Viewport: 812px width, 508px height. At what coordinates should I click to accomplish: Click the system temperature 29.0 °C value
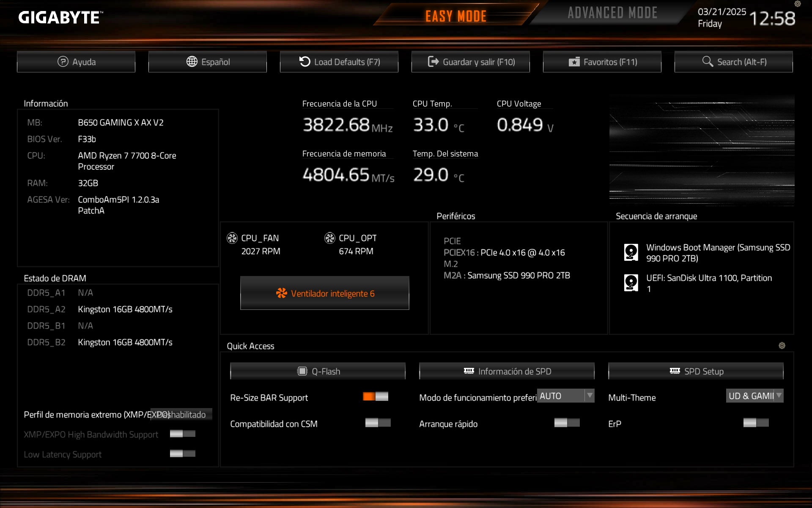(439, 175)
